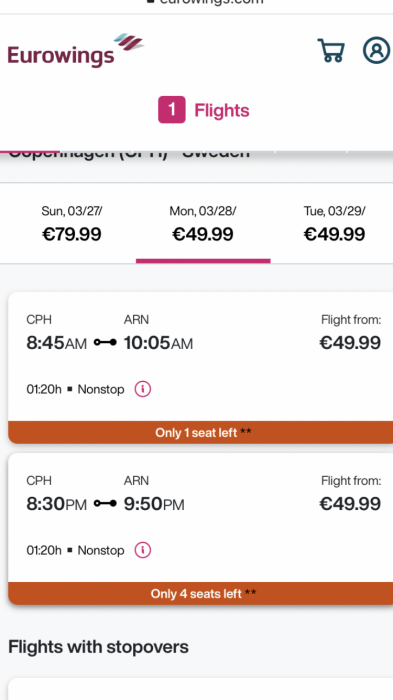Click the €49.99 price of evening flight
393x700 pixels.
click(350, 504)
